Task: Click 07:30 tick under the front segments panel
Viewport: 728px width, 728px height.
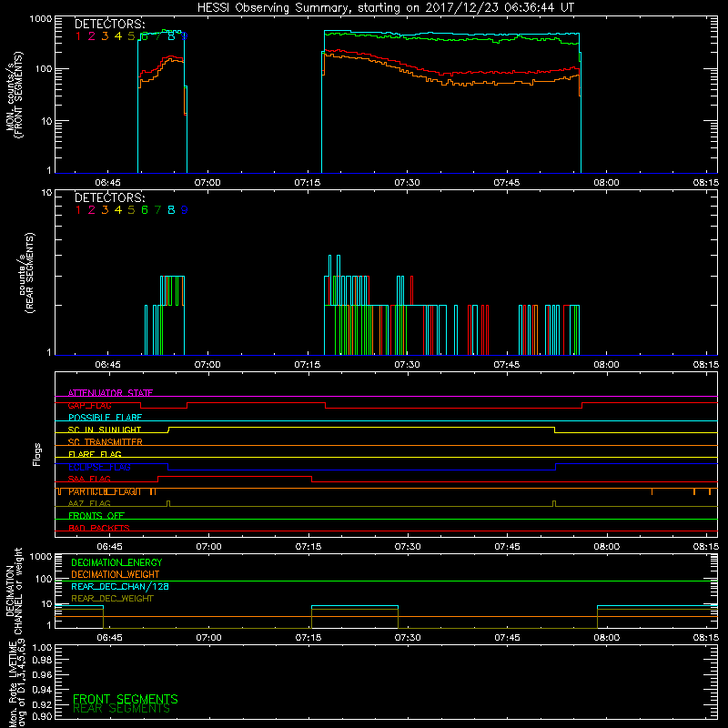Action: 407,183
